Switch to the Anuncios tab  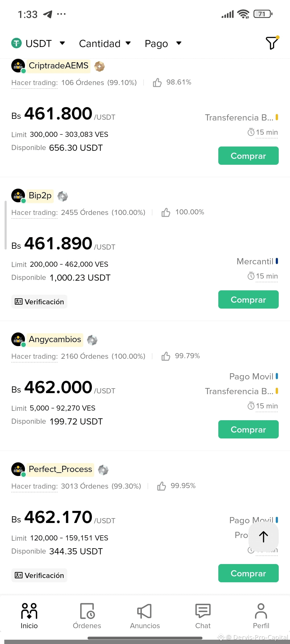pos(145,616)
